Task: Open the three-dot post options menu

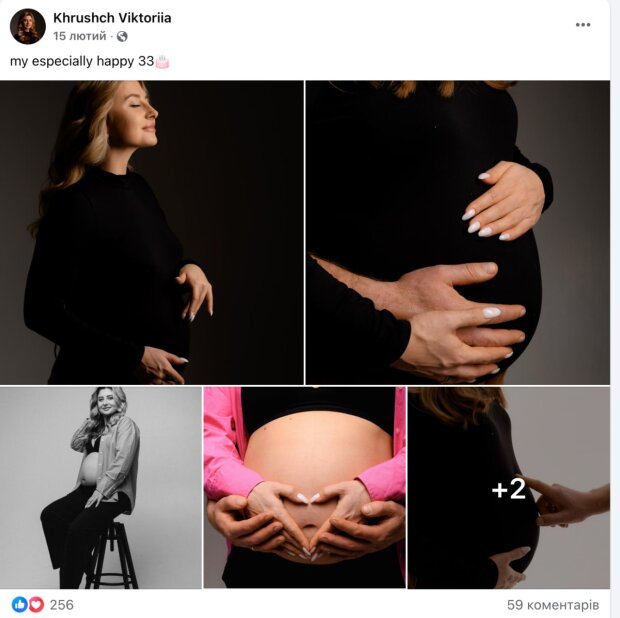Action: (x=583, y=25)
